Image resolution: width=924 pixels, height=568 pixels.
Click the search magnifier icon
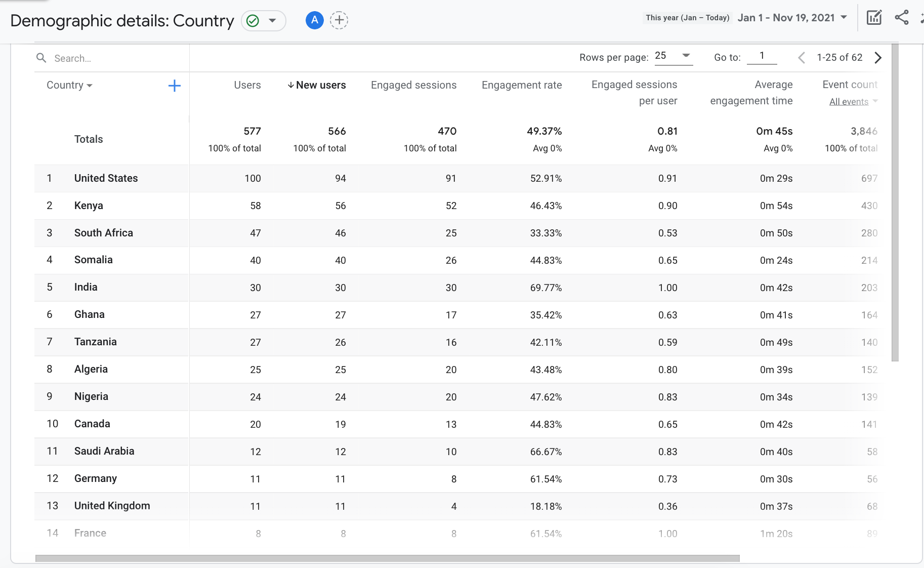pos(41,58)
